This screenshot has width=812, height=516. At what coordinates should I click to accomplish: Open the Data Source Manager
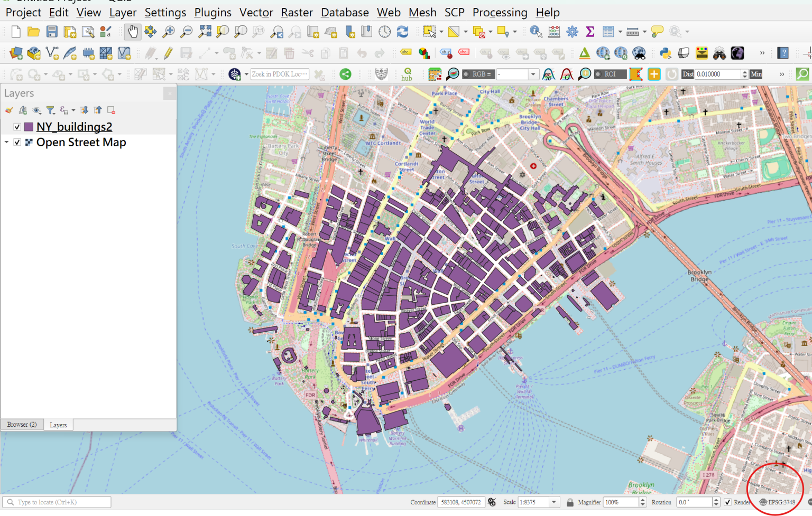tap(15, 53)
